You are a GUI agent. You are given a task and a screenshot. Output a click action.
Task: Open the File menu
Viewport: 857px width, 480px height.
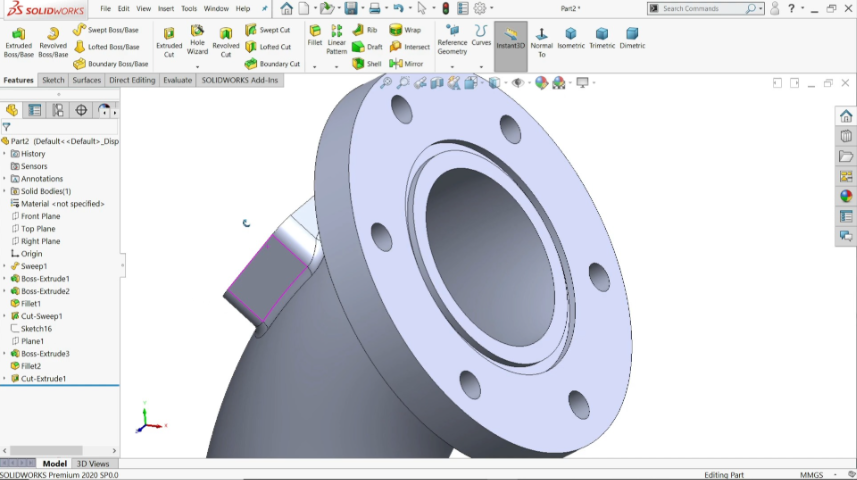(105, 8)
